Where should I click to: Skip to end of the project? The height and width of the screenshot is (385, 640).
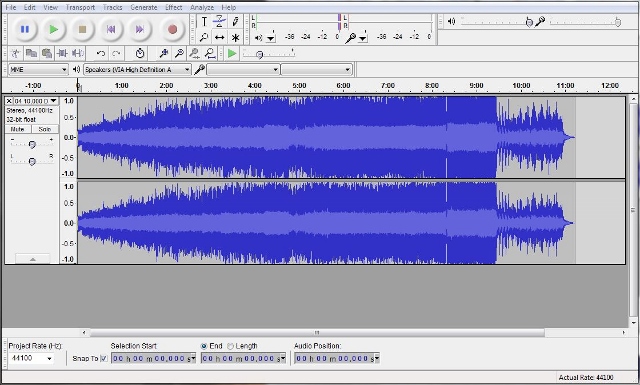[140, 29]
